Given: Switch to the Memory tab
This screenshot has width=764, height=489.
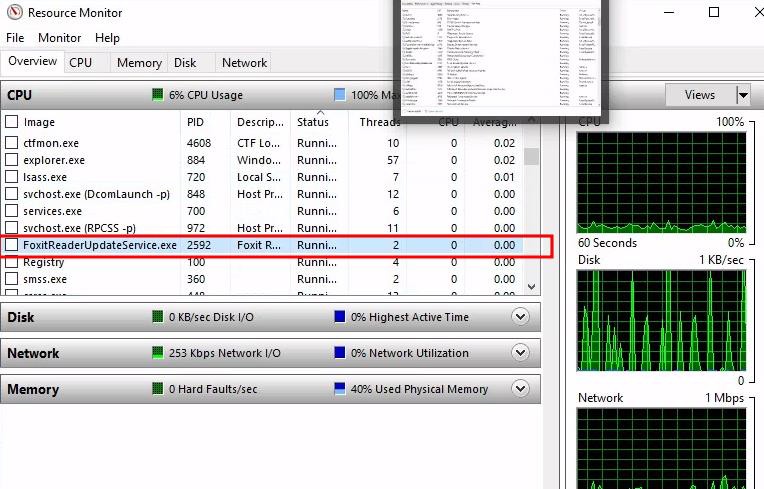Looking at the screenshot, I should [x=139, y=63].
